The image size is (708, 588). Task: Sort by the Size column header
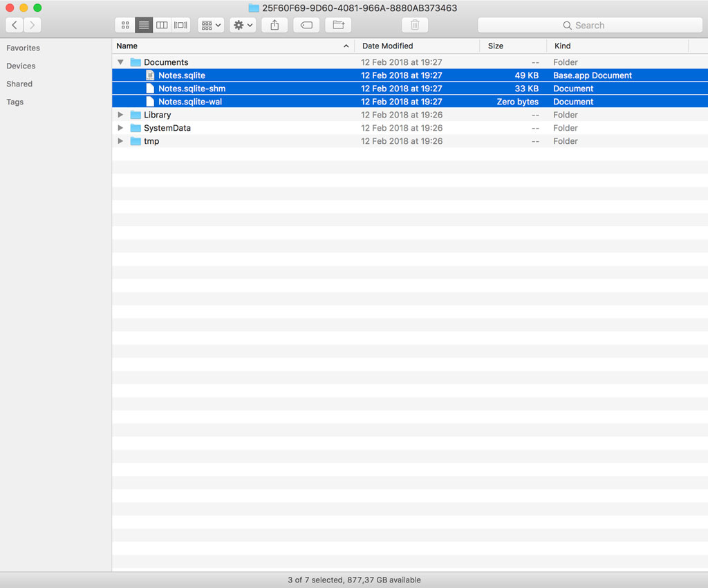coord(512,46)
